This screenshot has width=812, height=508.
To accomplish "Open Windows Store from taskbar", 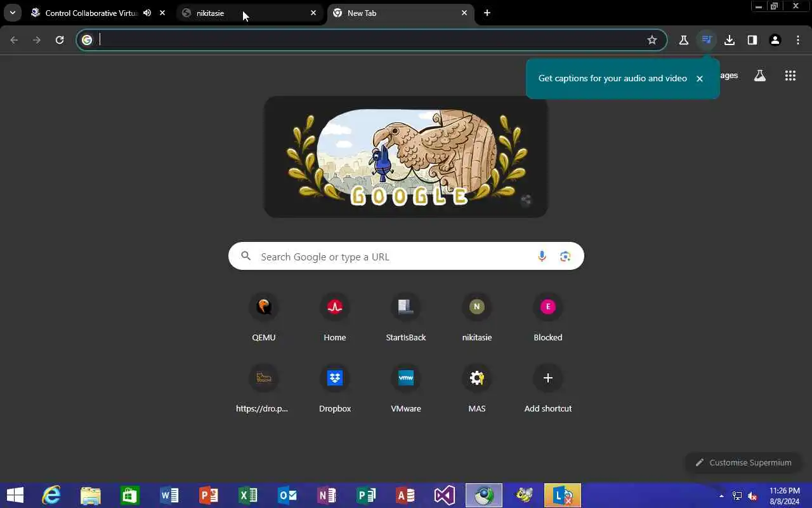I will 129,495.
